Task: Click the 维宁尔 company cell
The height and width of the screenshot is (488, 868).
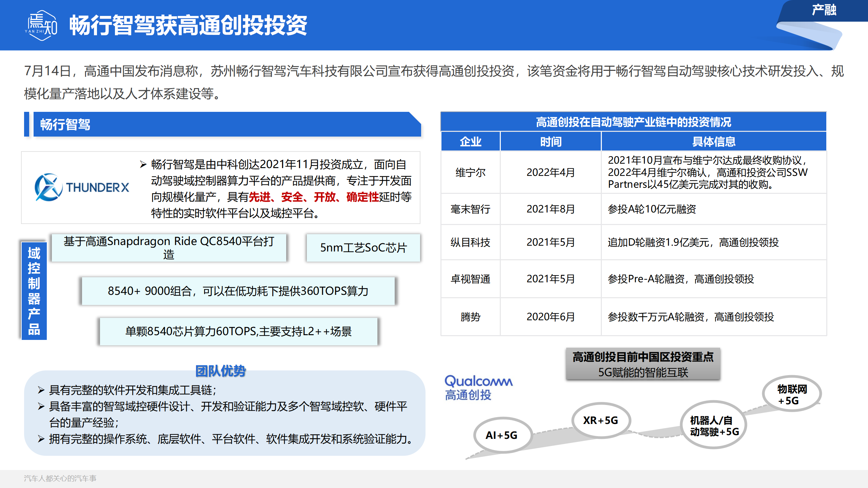Action: [470, 172]
